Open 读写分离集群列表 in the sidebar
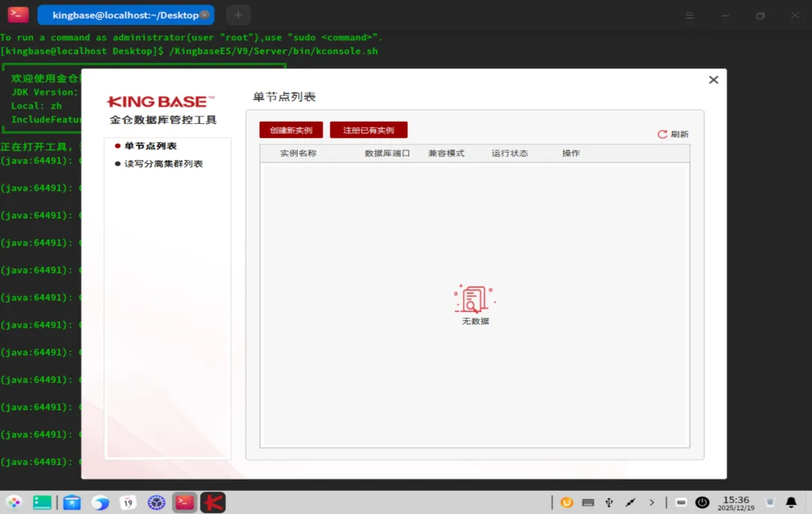This screenshot has width=812, height=514. [163, 164]
